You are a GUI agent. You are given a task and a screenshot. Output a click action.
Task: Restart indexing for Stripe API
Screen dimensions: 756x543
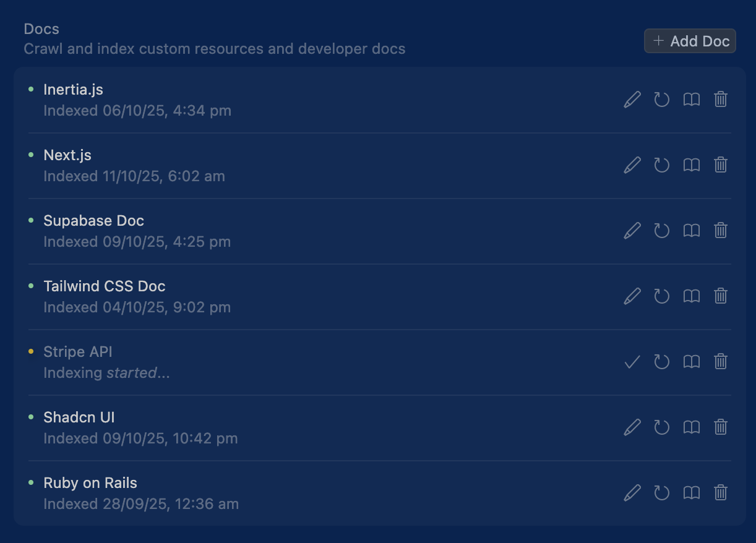661,361
